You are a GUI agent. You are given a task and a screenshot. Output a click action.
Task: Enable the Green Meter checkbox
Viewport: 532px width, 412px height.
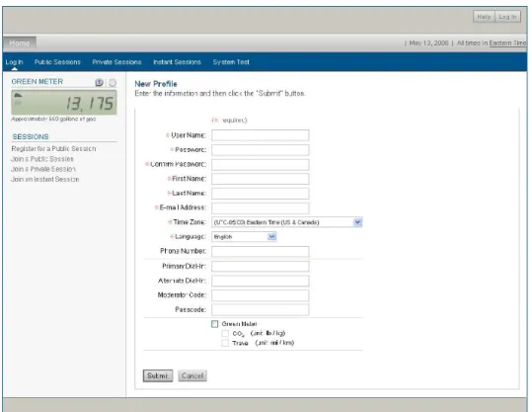pyautogui.click(x=215, y=324)
